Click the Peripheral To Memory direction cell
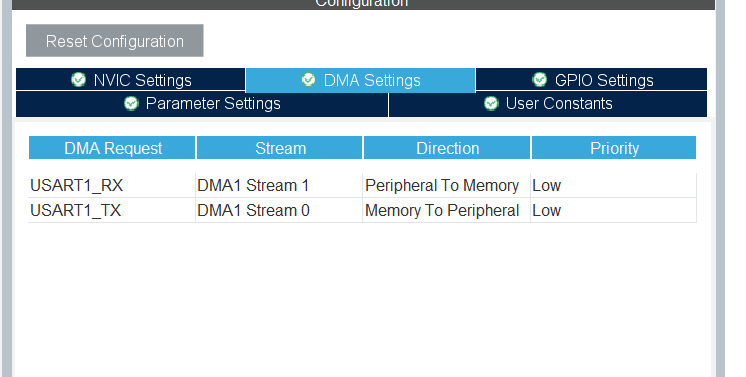 click(446, 185)
